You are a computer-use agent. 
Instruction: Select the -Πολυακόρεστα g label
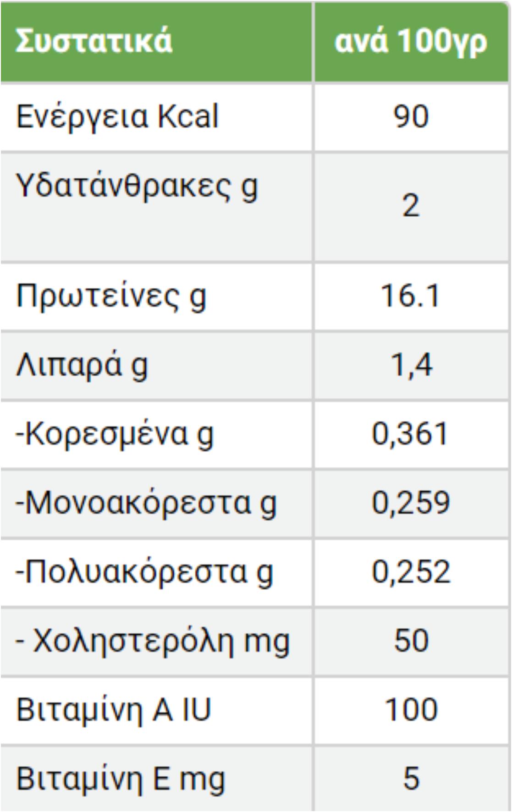click(144, 572)
